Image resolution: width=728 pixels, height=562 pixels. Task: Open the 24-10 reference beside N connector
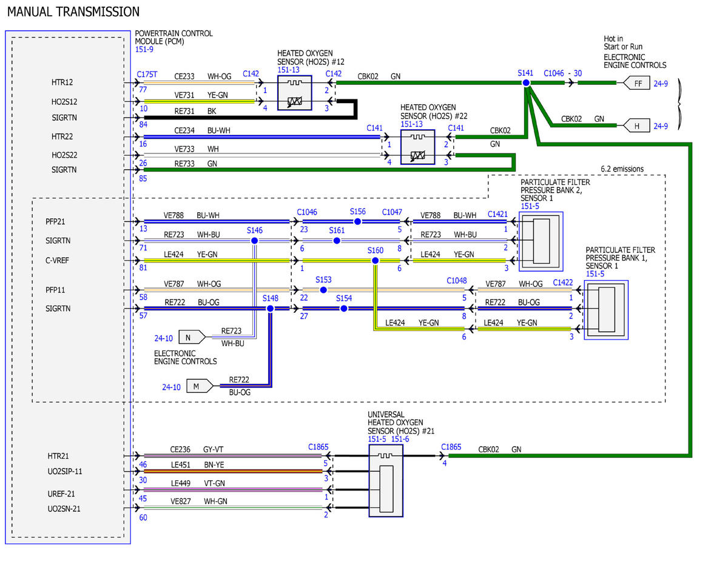(x=163, y=338)
